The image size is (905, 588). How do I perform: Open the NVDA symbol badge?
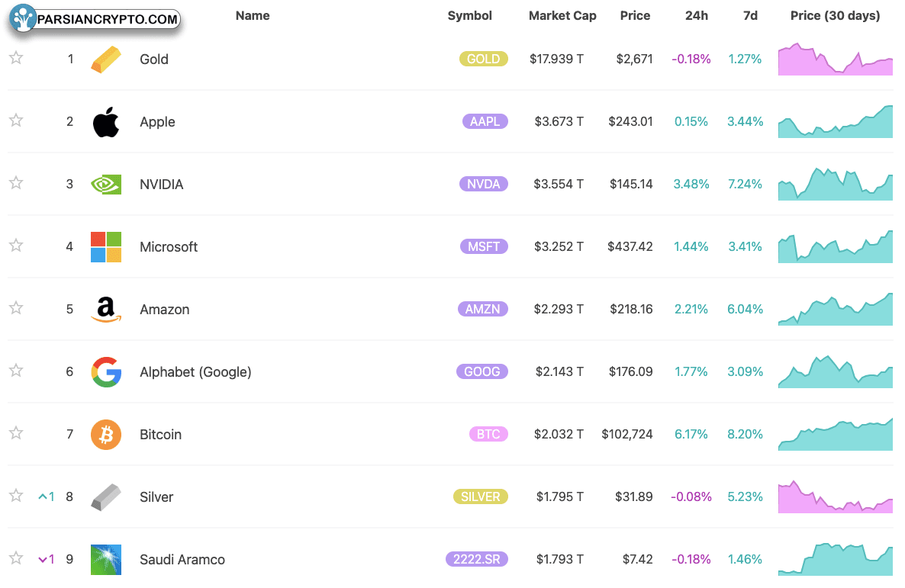484,184
